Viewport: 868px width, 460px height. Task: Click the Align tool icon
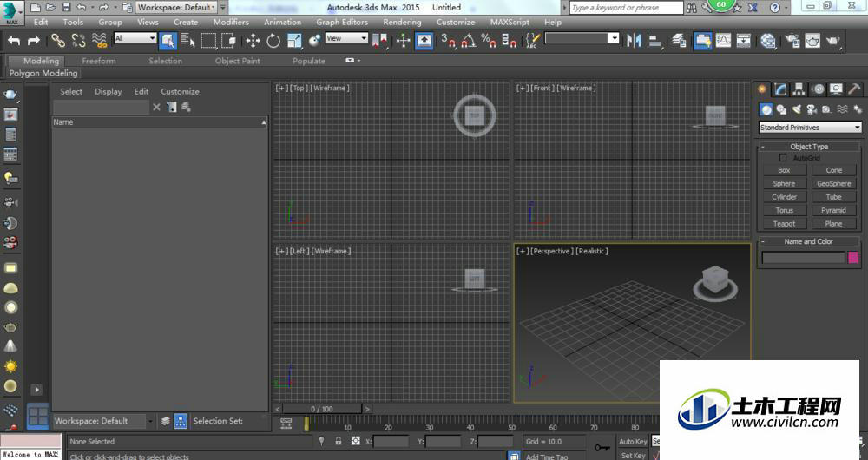point(654,41)
